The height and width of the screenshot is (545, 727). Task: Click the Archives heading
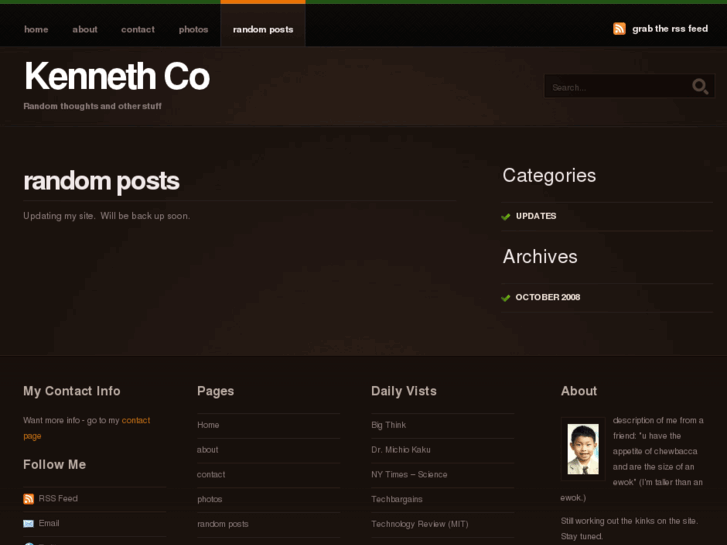(x=540, y=256)
